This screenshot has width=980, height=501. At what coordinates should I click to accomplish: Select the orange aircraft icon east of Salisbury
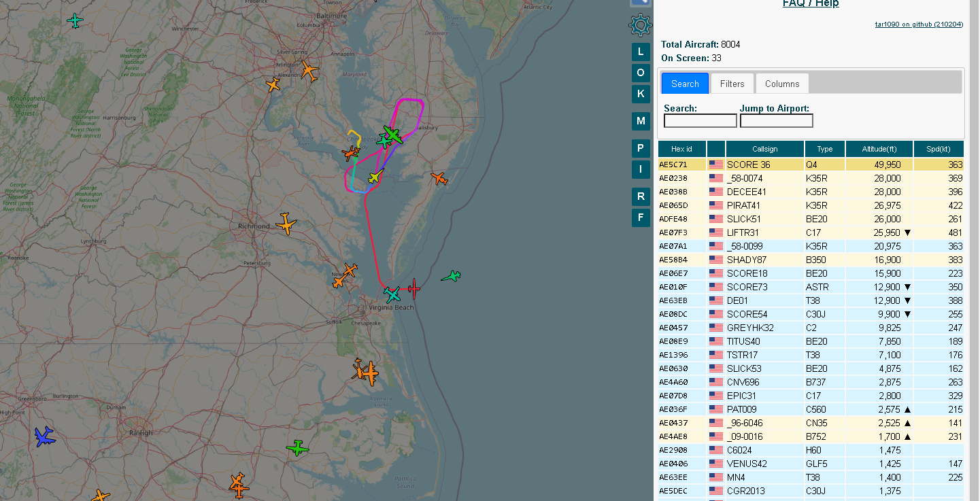439,179
